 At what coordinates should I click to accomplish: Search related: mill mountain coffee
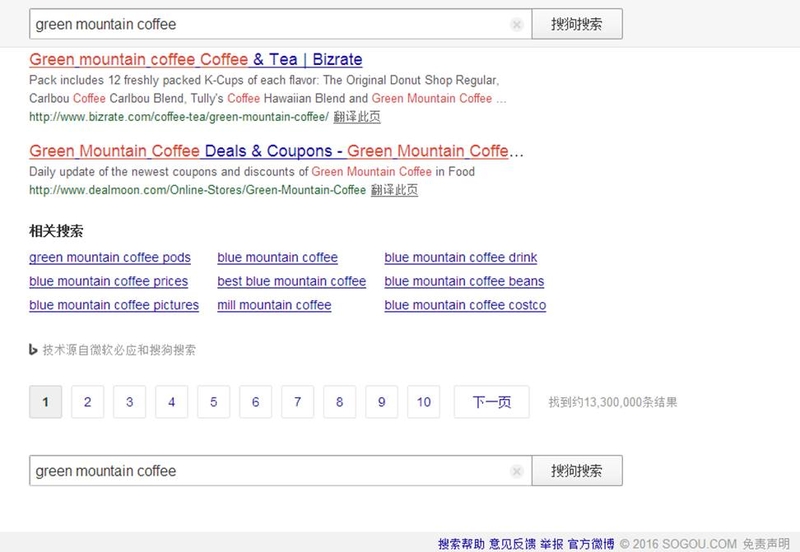pos(274,305)
